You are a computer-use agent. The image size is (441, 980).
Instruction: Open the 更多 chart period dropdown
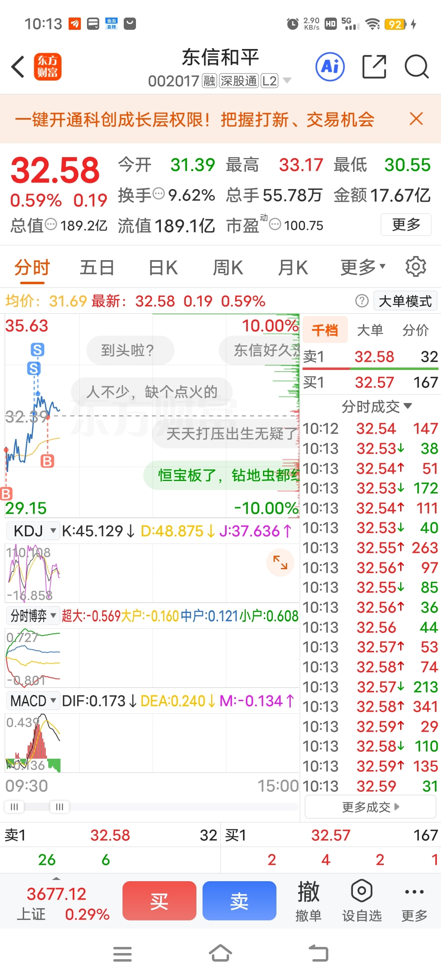click(x=363, y=267)
